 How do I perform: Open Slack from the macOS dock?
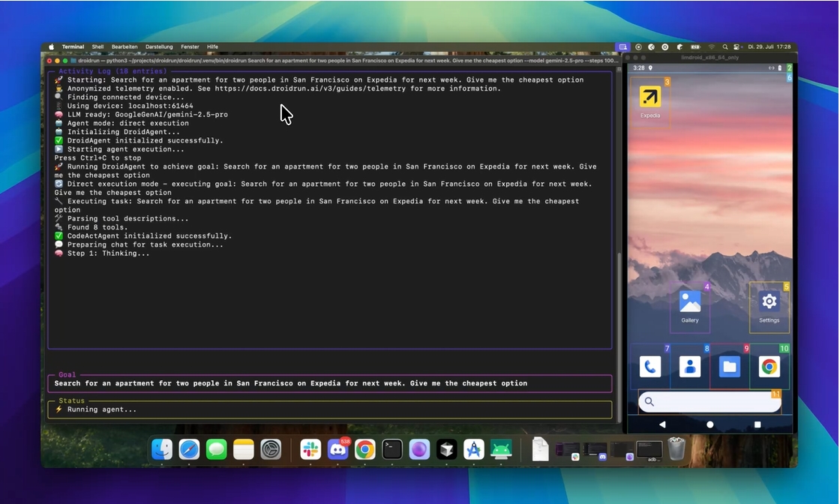(x=310, y=449)
